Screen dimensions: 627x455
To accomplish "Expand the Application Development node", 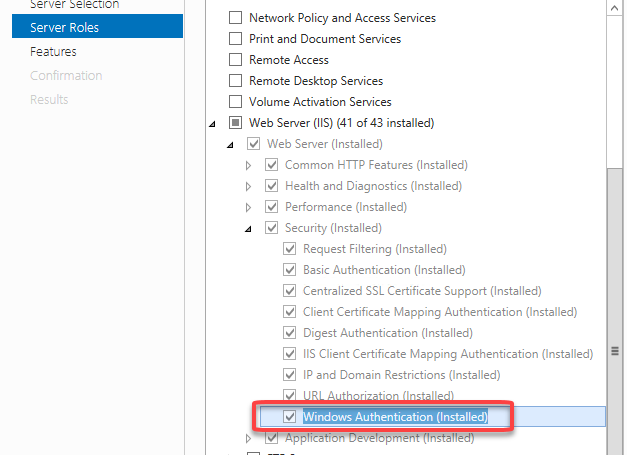I will tap(248, 438).
